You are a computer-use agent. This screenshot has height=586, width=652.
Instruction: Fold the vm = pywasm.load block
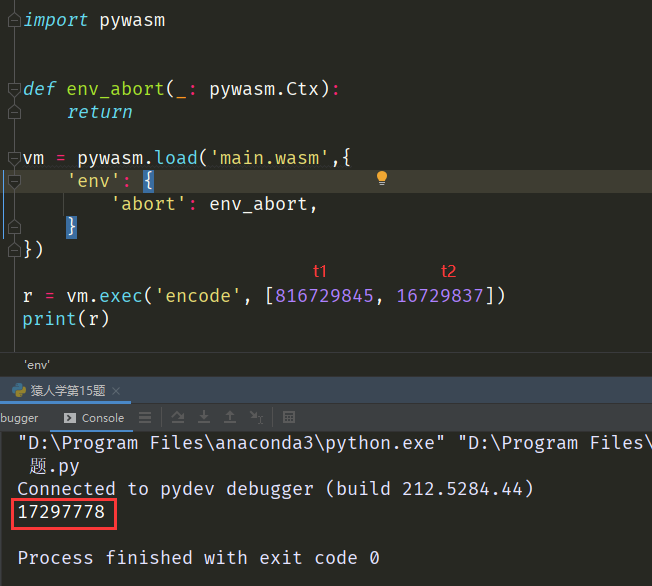tap(14, 158)
